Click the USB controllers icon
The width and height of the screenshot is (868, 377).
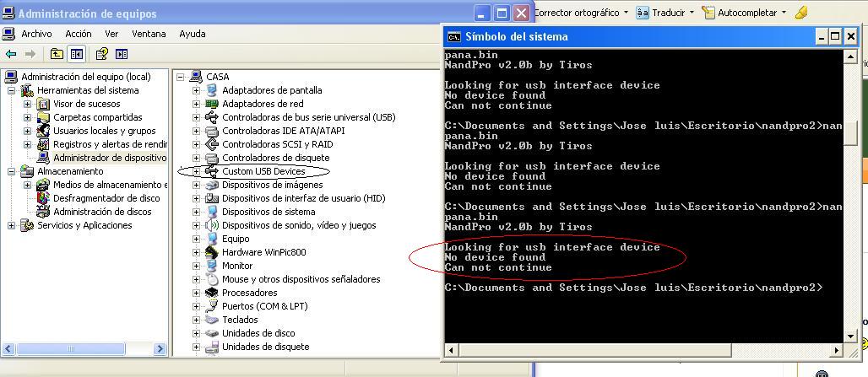click(x=211, y=117)
